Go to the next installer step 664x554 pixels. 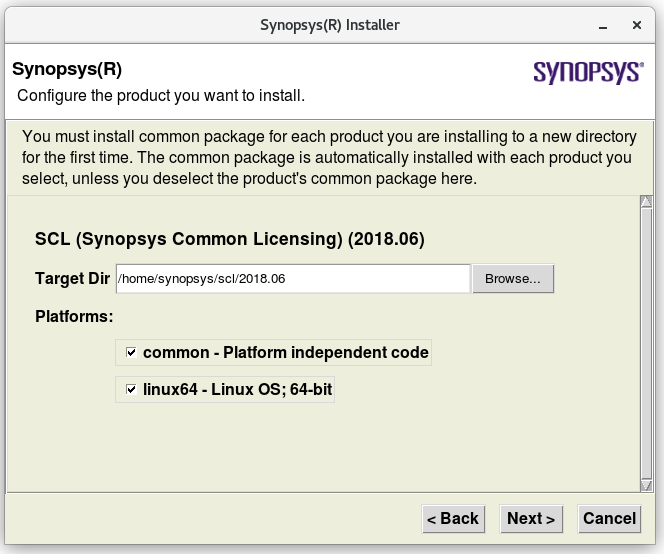click(x=531, y=519)
